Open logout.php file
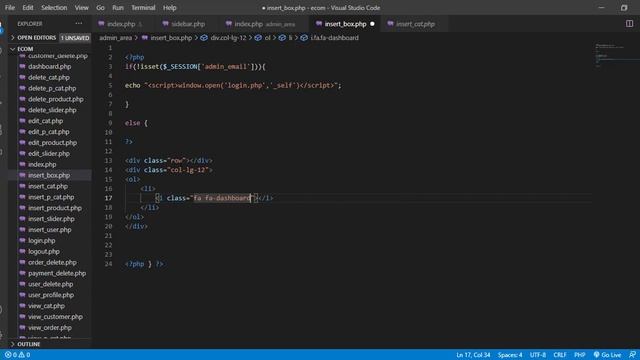The width and height of the screenshot is (640, 360). coord(44,251)
